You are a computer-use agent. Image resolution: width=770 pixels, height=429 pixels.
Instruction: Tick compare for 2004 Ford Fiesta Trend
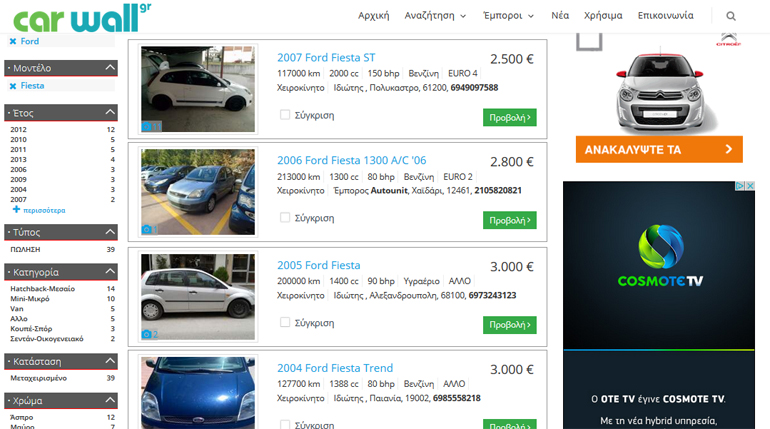click(x=285, y=424)
